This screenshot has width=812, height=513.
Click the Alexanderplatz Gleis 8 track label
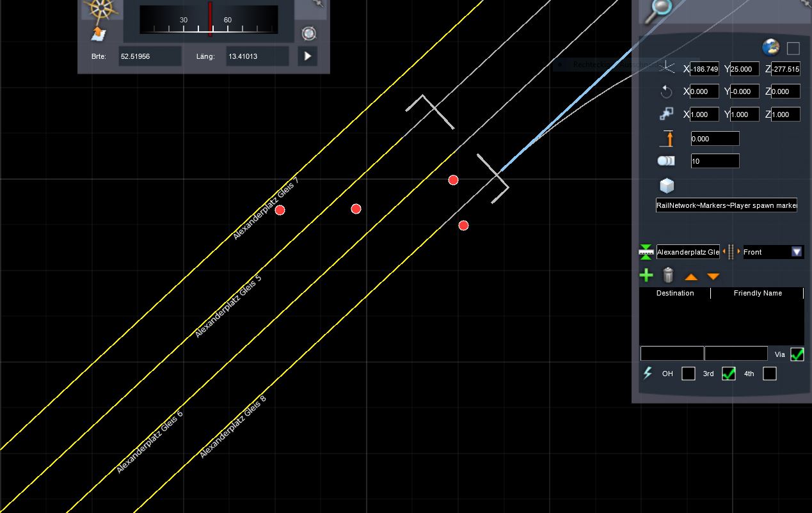[233, 427]
